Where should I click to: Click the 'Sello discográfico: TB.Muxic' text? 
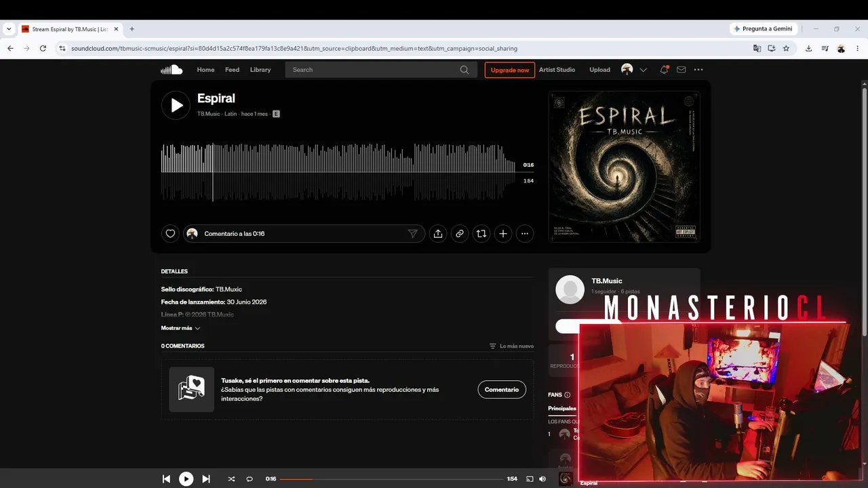(201, 289)
